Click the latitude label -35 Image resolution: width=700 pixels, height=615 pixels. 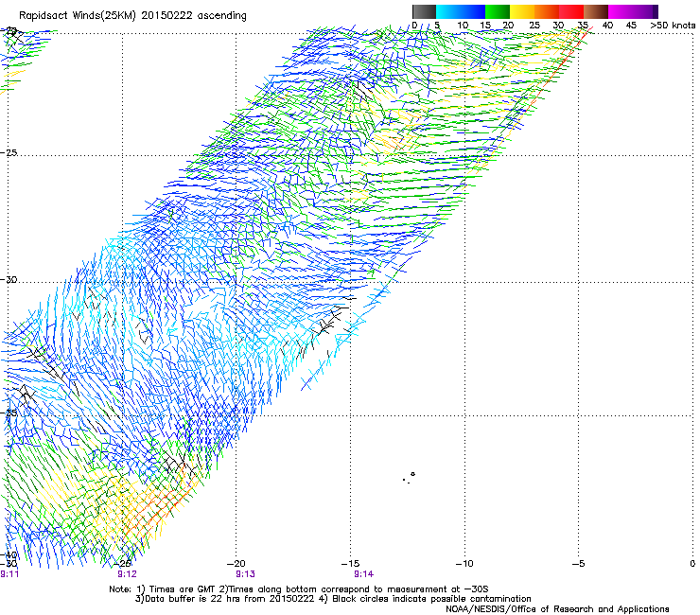(x=9, y=413)
